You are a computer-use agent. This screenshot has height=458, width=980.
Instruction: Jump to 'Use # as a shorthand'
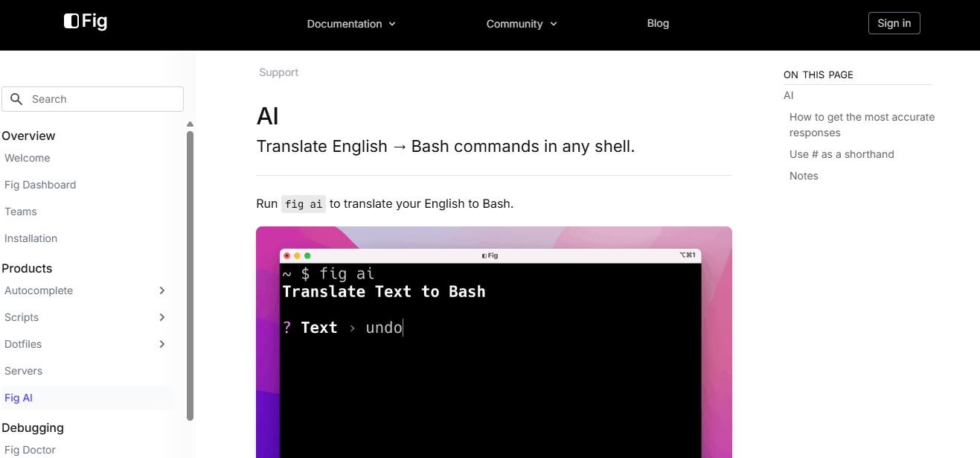[842, 154]
